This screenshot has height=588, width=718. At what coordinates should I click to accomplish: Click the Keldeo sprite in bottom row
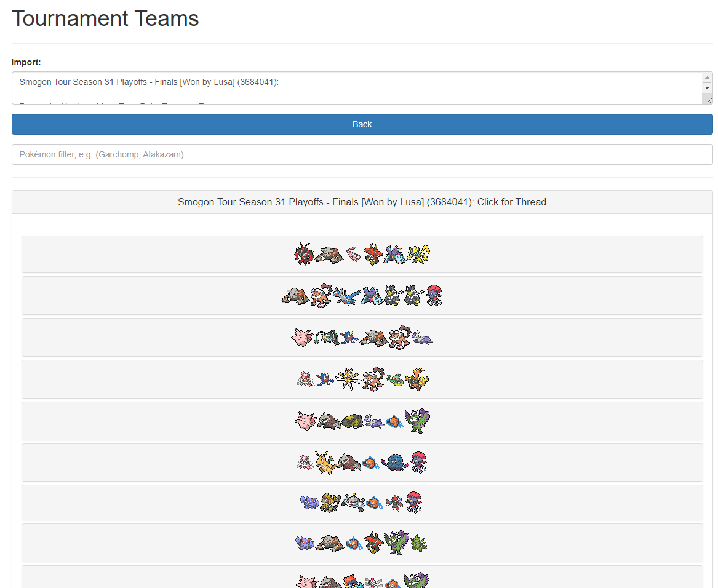click(x=351, y=581)
